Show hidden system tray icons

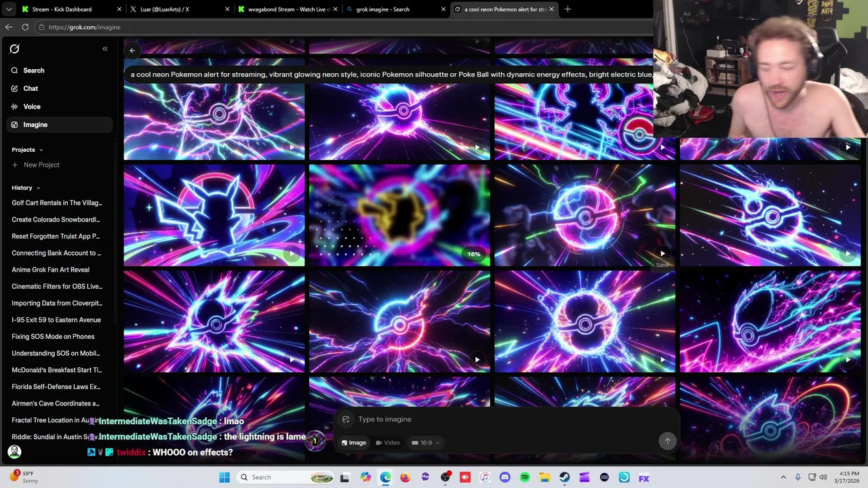tap(783, 478)
